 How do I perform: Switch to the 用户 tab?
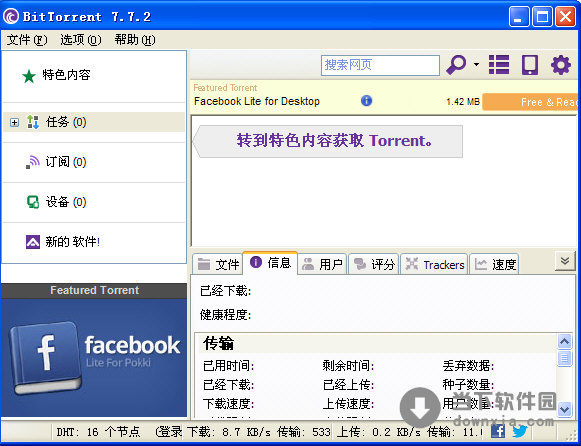click(322, 264)
